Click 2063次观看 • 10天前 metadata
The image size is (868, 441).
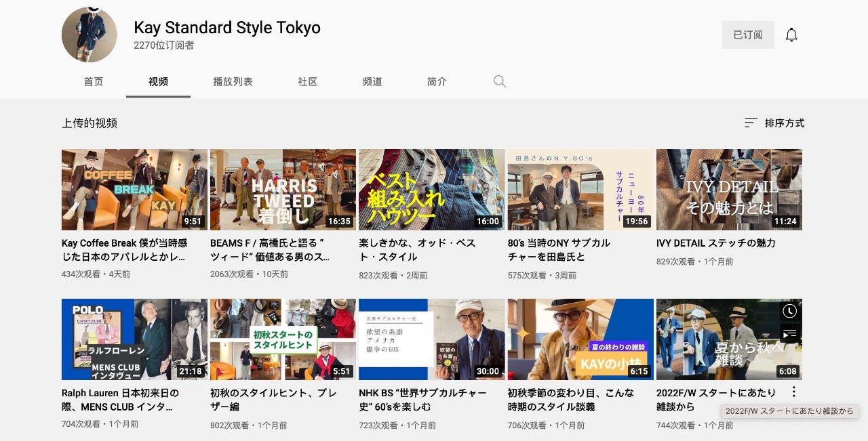[249, 274]
